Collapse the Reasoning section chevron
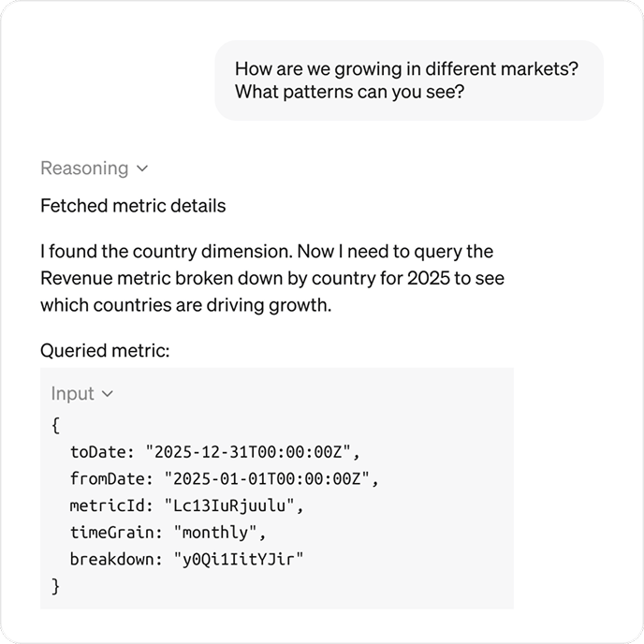 (142, 169)
